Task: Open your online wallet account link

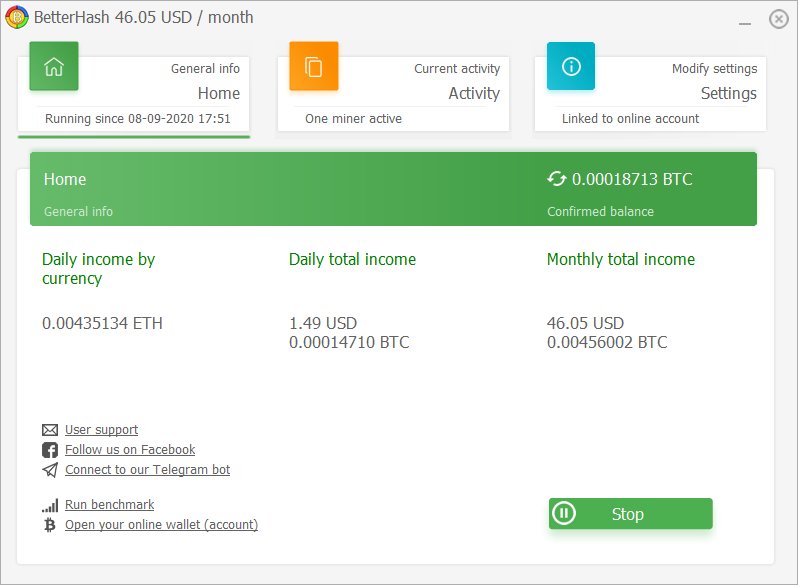Action: tap(161, 524)
